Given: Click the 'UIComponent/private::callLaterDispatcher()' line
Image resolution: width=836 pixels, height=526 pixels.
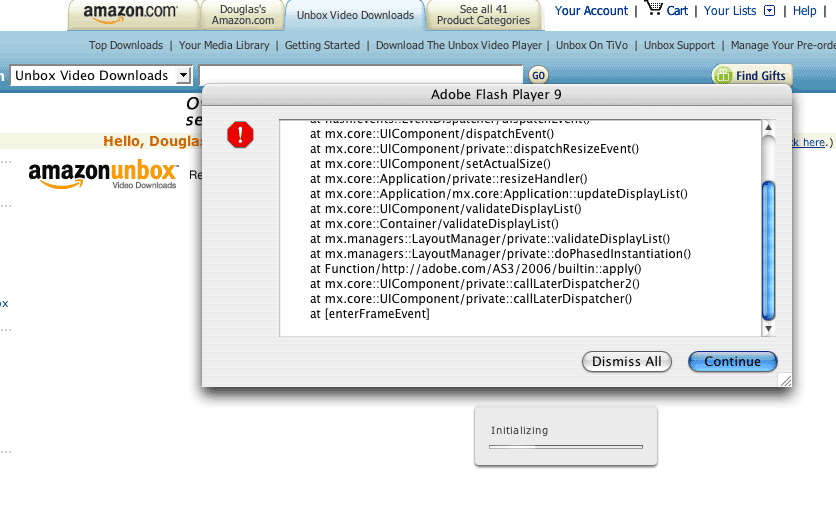Looking at the screenshot, I should (x=471, y=298).
